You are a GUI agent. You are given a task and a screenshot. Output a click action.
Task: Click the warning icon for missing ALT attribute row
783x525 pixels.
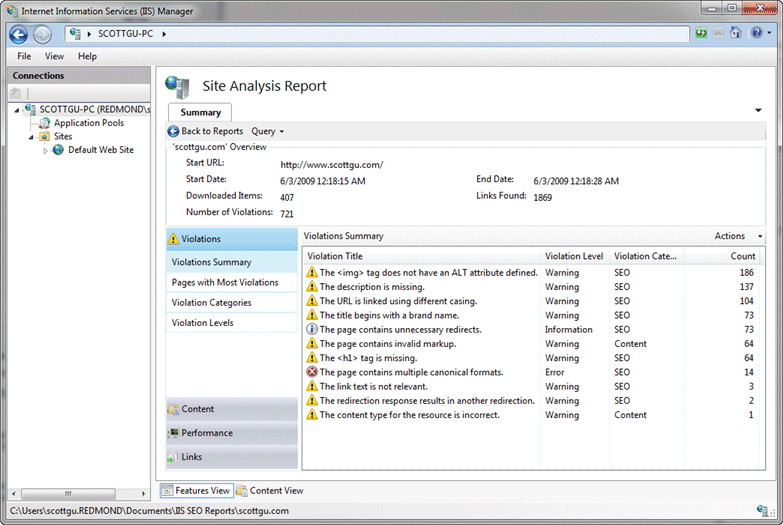[312, 272]
